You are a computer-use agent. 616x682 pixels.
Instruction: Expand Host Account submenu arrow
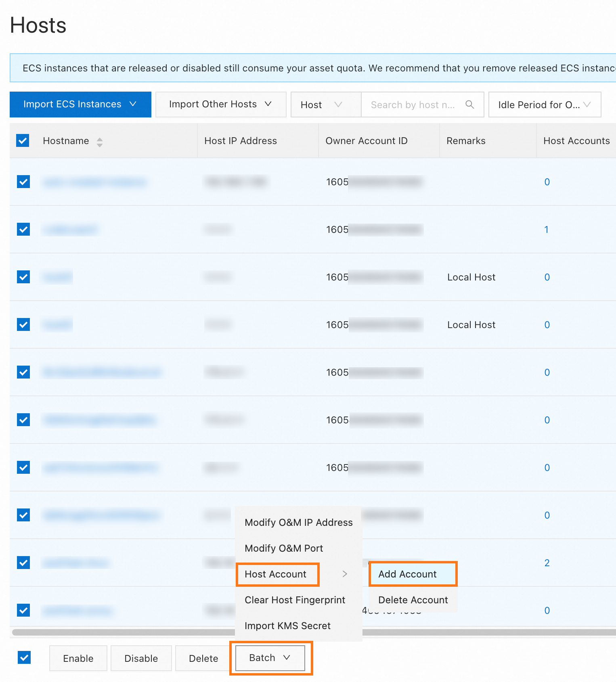[345, 574]
